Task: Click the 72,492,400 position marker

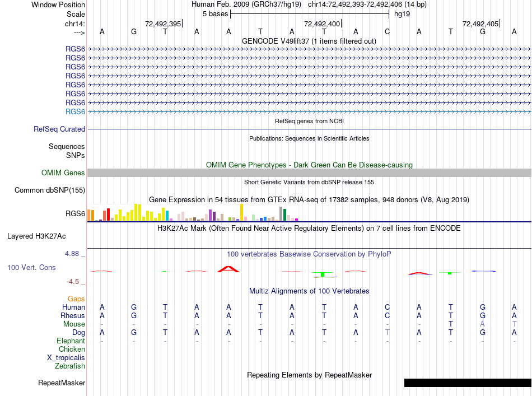Action: (x=322, y=24)
